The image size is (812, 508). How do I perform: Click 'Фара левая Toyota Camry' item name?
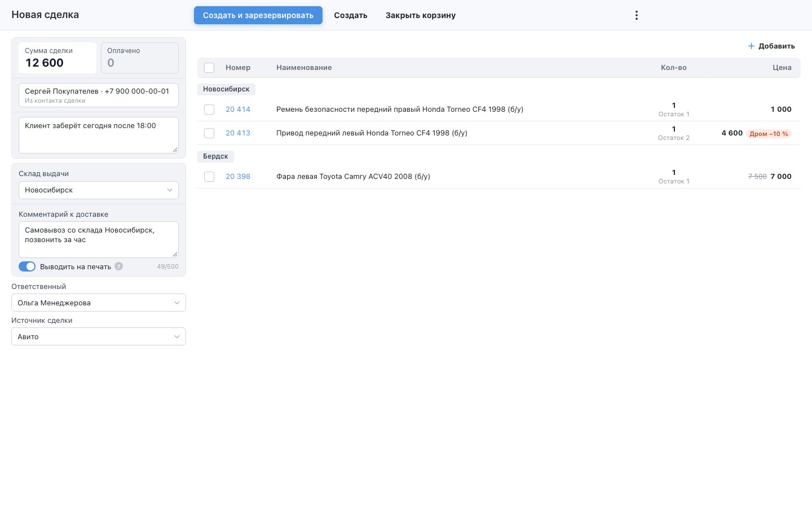tap(353, 177)
